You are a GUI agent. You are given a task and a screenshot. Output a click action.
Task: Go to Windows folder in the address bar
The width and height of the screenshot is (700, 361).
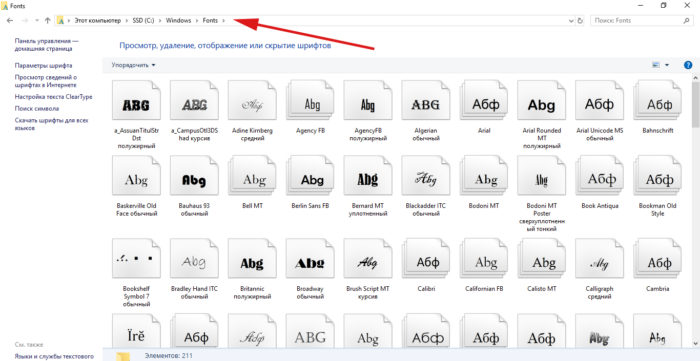(x=178, y=21)
